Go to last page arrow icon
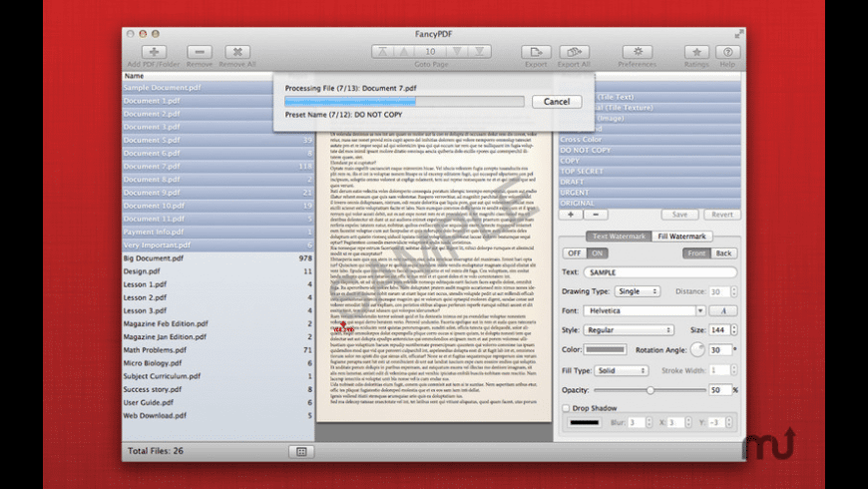 (479, 52)
